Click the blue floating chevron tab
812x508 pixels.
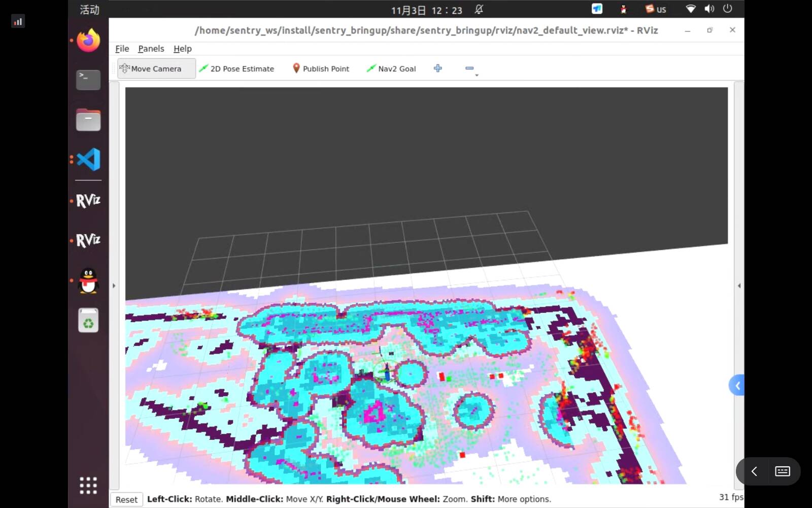737,386
